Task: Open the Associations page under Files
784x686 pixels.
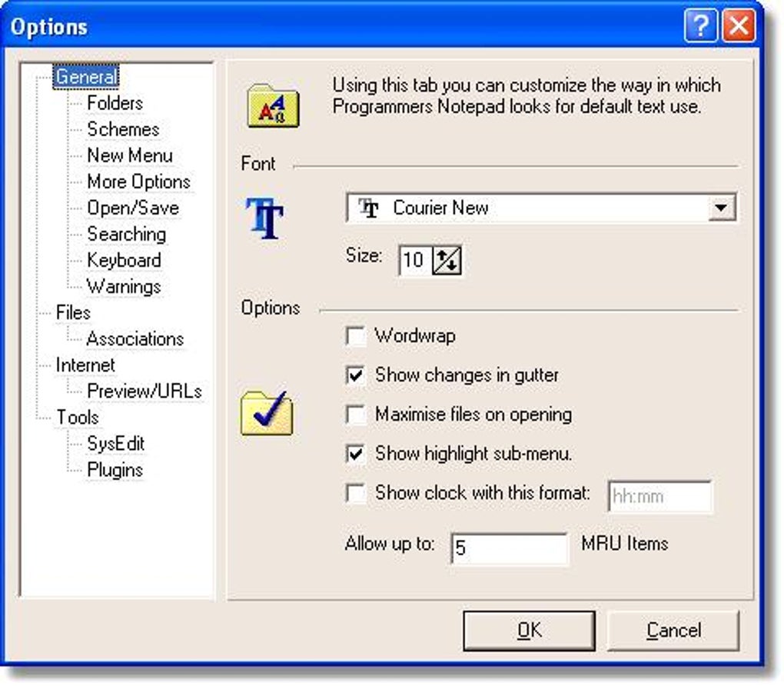Action: click(x=135, y=338)
